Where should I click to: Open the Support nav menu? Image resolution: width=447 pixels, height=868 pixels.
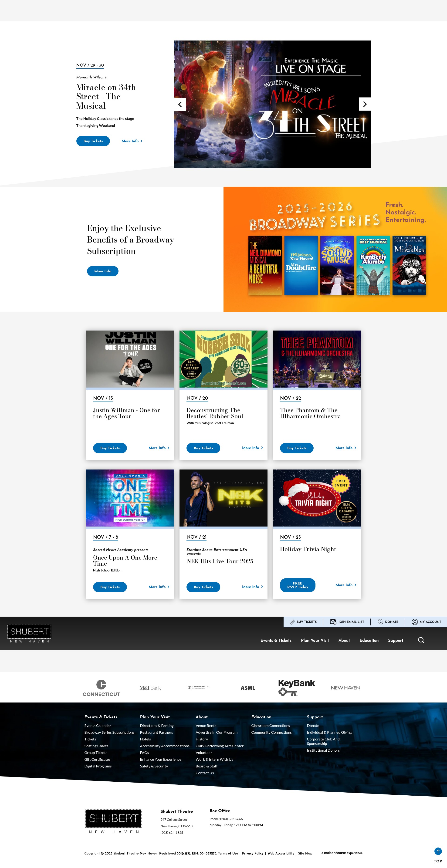(x=395, y=640)
